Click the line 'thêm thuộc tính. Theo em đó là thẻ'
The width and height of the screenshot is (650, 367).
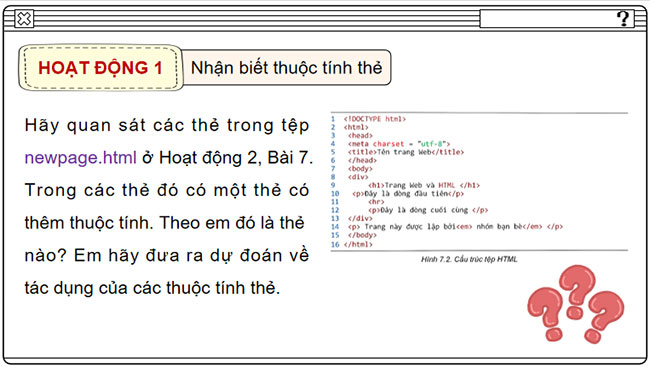[165, 223]
